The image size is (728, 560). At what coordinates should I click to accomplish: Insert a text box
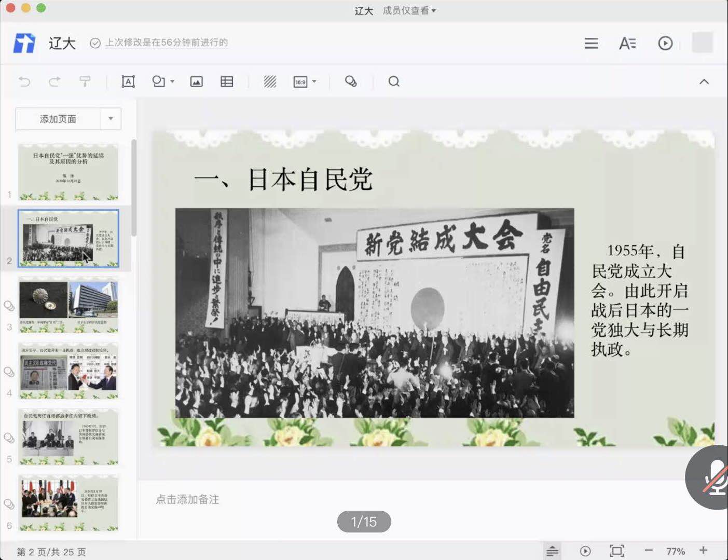(x=128, y=81)
